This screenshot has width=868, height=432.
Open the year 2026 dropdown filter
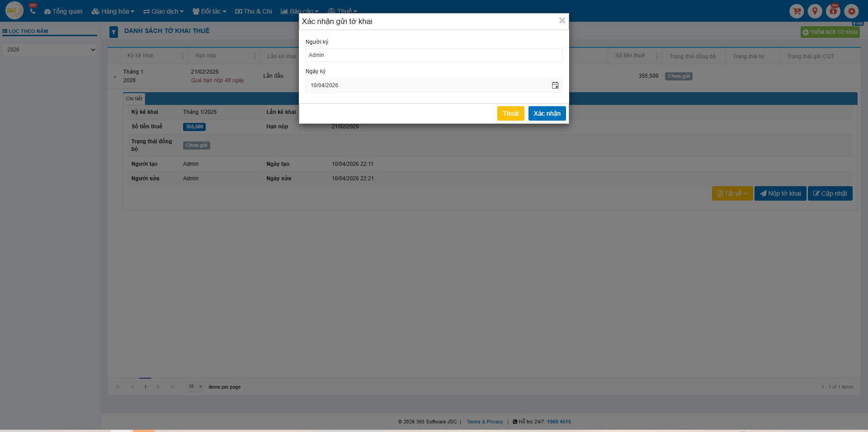50,50
